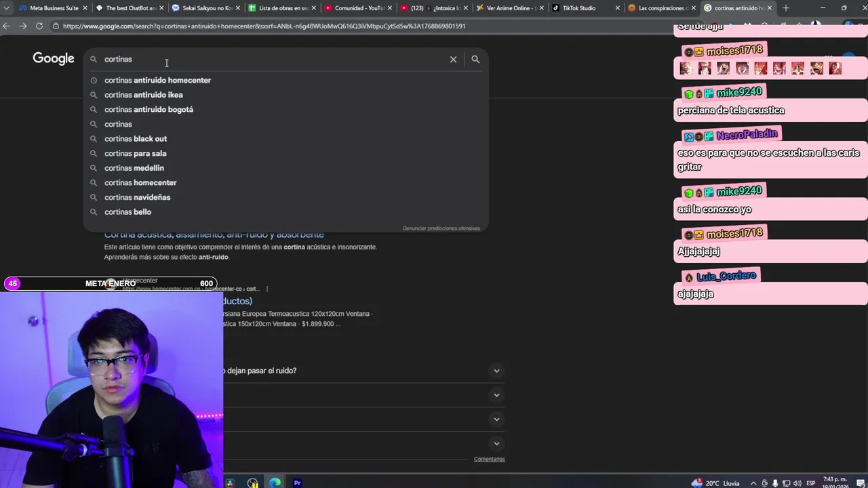Image resolution: width=868 pixels, height=488 pixels.
Task: Open notification center icon in taskbar
Action: point(860,483)
